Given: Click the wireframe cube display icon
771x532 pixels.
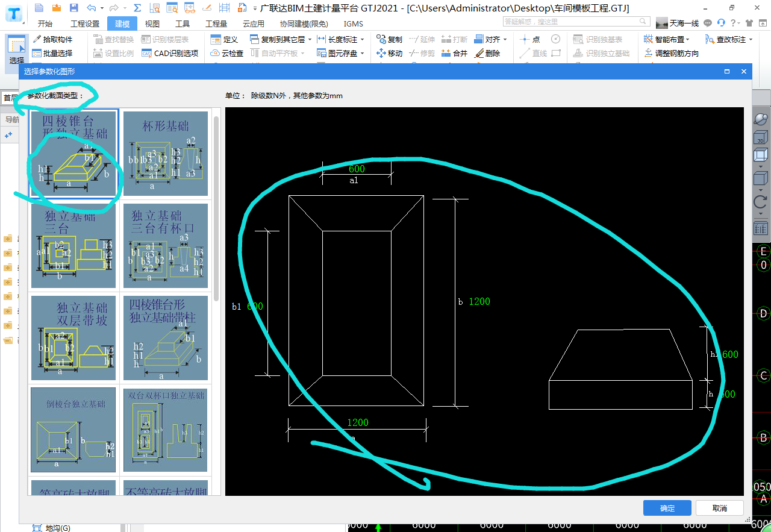Looking at the screenshot, I should 760,155.
